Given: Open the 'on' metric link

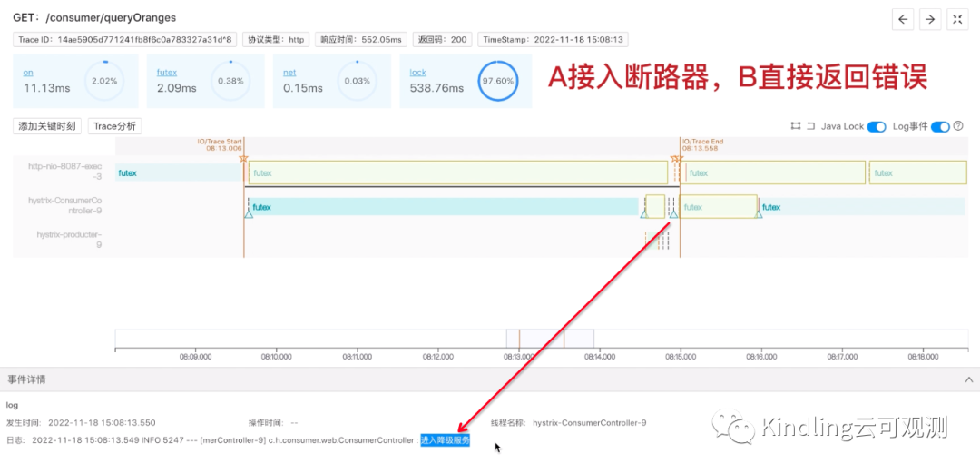Looking at the screenshot, I should [28, 73].
